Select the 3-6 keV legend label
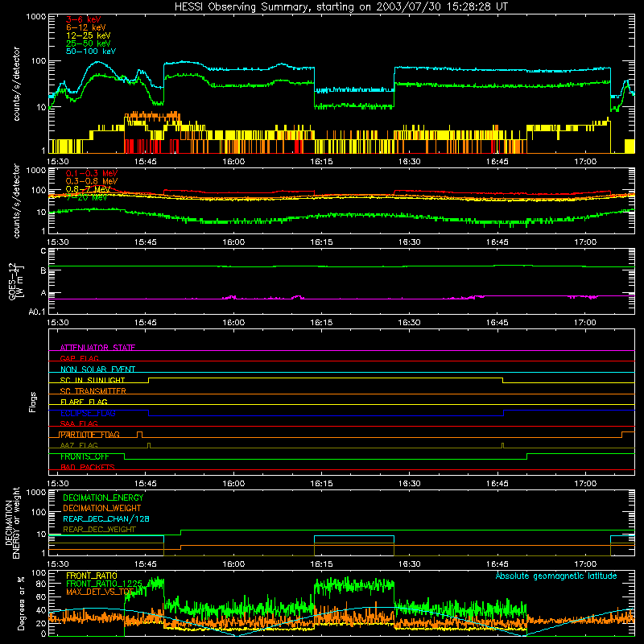The width and height of the screenshot is (644, 644). coord(84,19)
